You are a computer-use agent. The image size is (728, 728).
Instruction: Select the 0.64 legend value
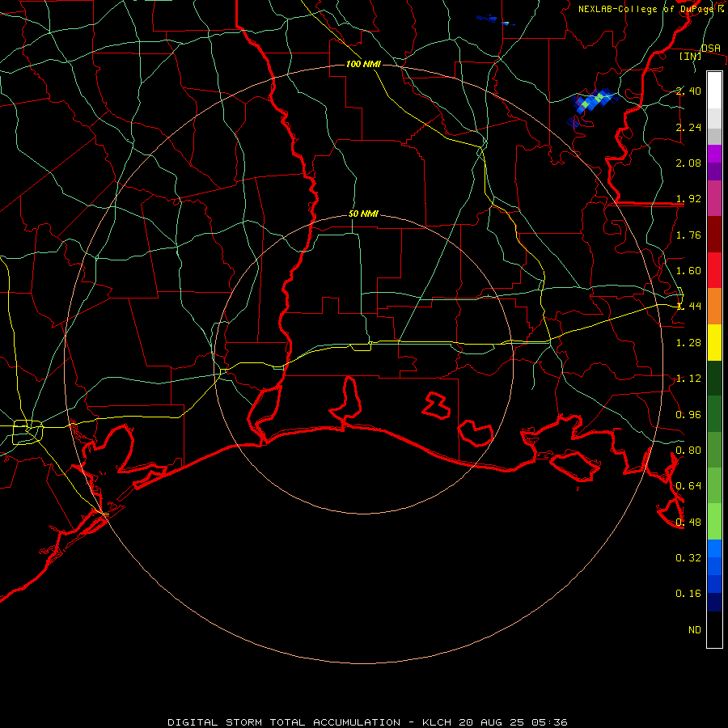point(688,486)
